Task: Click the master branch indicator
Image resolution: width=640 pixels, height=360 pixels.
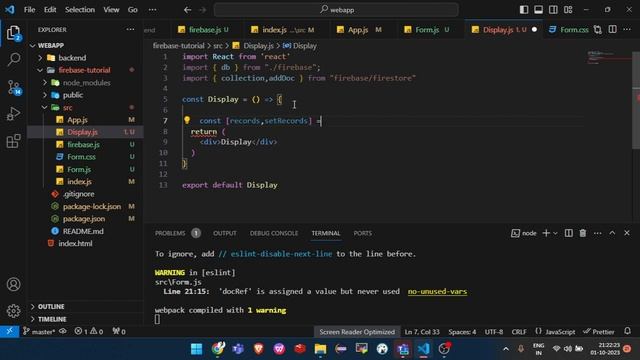Action: click(40, 331)
